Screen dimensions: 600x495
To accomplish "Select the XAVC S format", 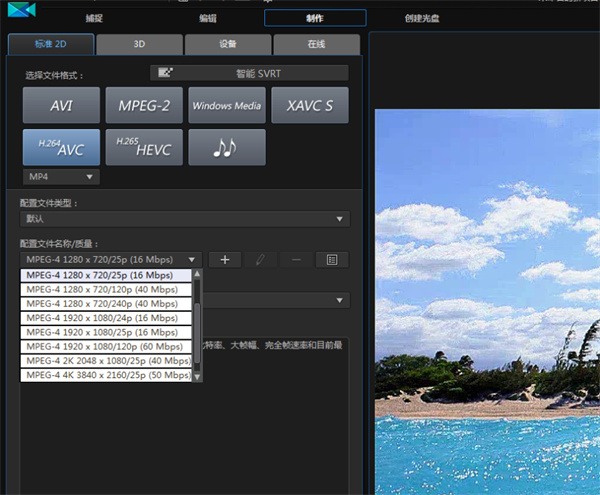I will pyautogui.click(x=309, y=105).
